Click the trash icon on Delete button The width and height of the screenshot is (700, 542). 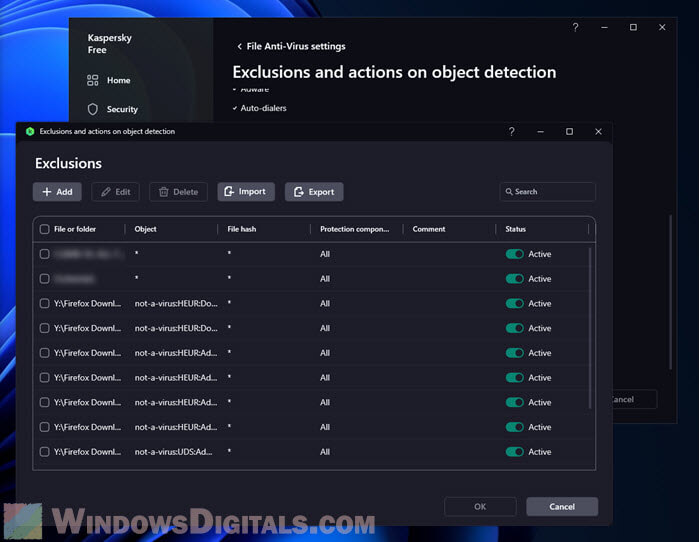[x=164, y=192]
